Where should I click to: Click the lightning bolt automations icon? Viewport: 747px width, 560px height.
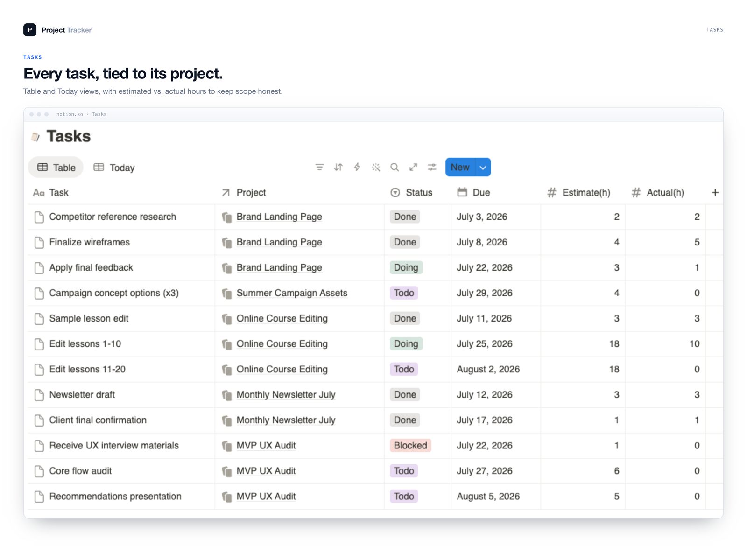pos(357,167)
